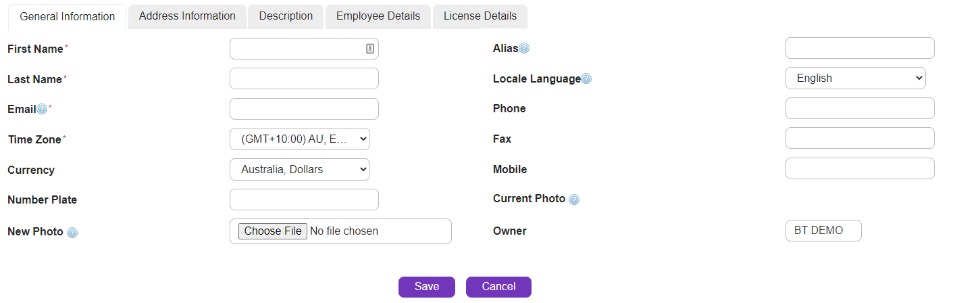Click the New Photo help icon
Screen dimensions: 980x303
72,232
